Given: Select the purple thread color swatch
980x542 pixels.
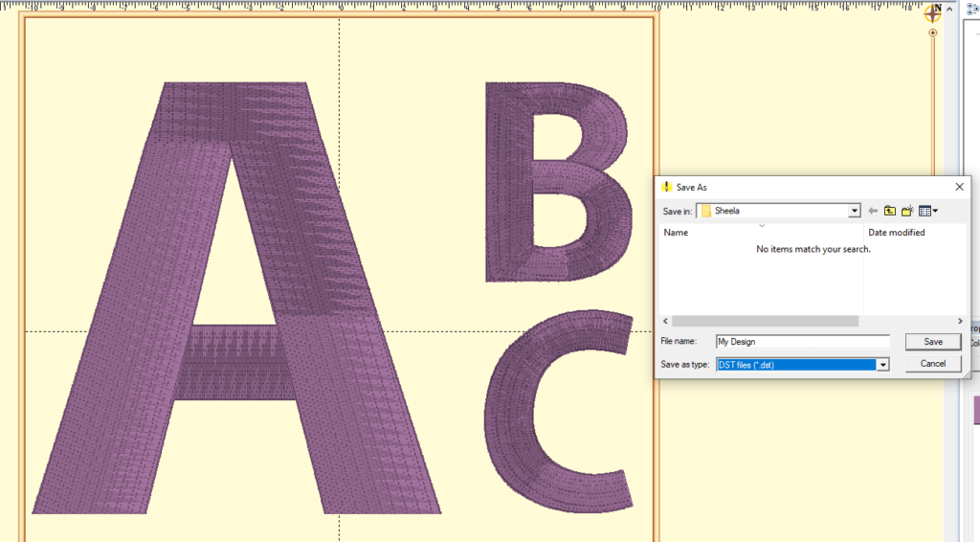Looking at the screenshot, I should click(x=976, y=410).
